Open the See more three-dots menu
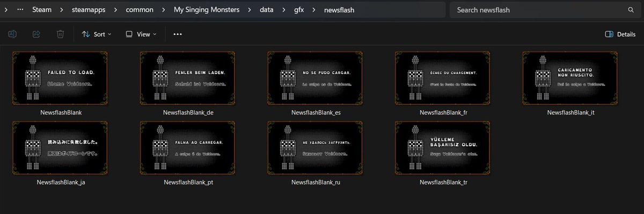The image size is (644, 214). click(178, 34)
